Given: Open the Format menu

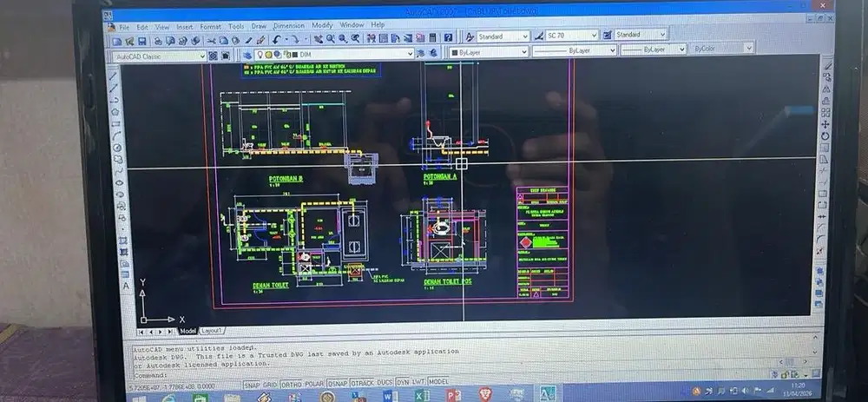Looking at the screenshot, I should 210,26.
